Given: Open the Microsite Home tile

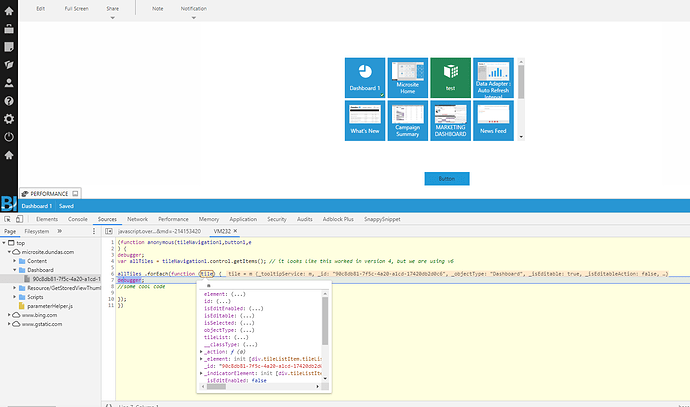Looking at the screenshot, I should click(x=407, y=78).
